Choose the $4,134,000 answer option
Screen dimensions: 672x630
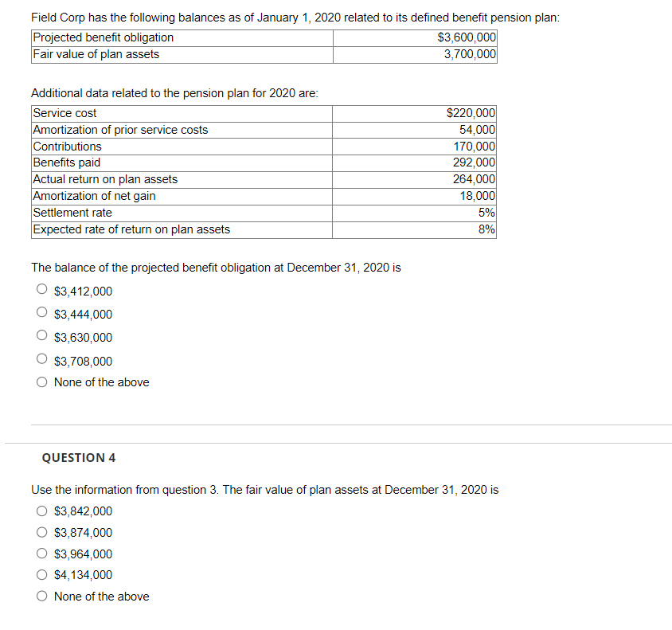pos(41,574)
